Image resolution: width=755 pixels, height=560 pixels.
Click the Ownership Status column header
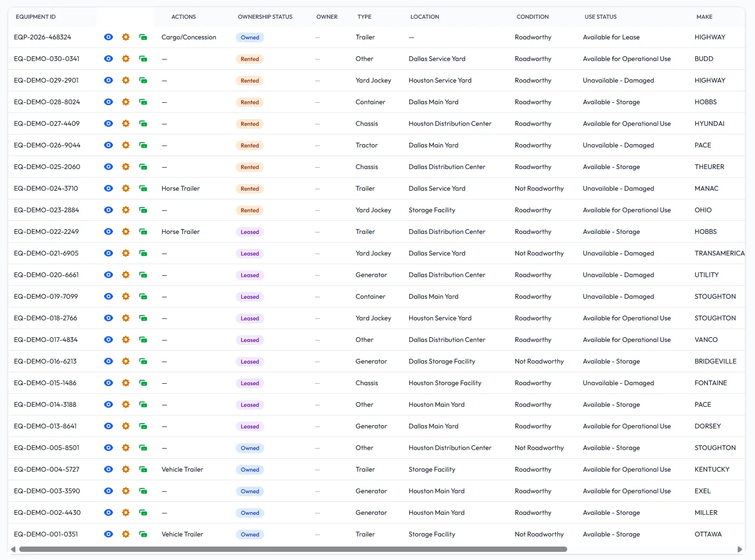pyautogui.click(x=265, y=17)
